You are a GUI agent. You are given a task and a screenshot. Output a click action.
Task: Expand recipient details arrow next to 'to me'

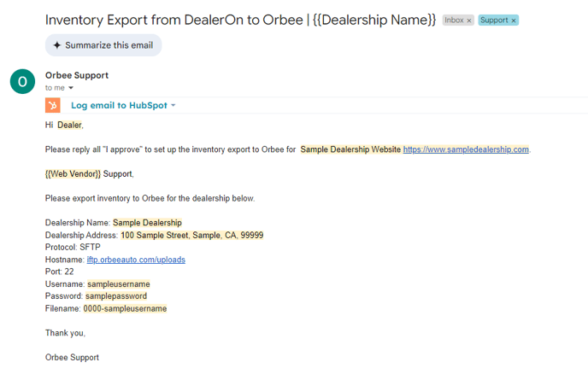tap(70, 88)
